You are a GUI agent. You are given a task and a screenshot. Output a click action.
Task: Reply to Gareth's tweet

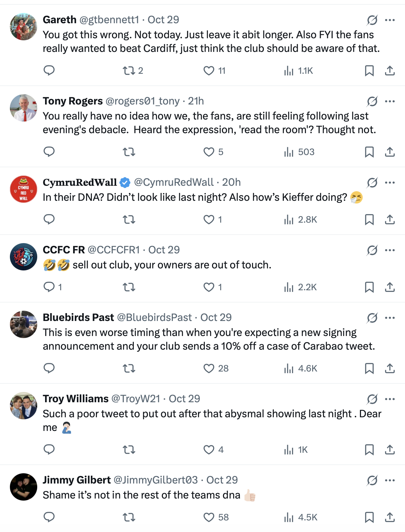49,71
